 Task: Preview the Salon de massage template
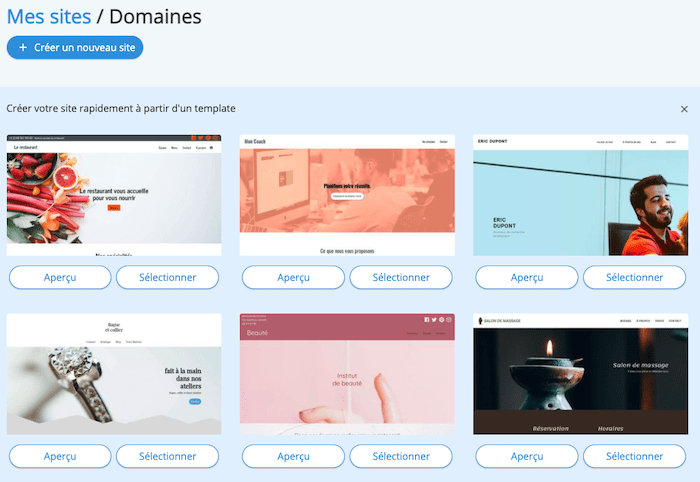527,456
